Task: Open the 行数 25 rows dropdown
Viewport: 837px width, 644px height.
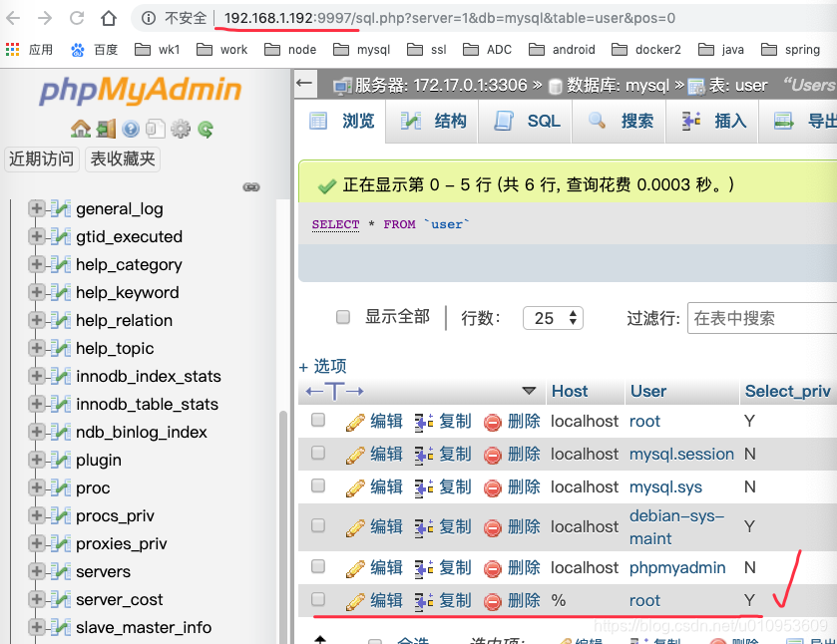Action: coord(553,318)
